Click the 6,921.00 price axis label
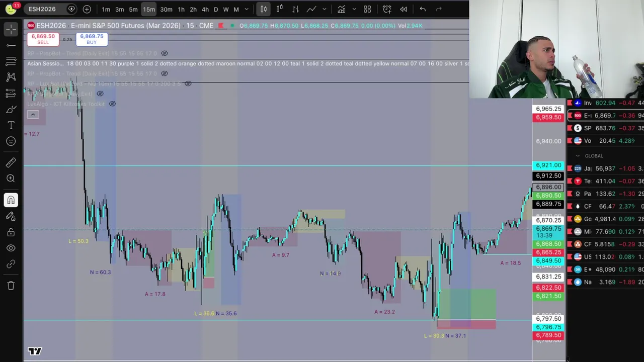This screenshot has height=362, width=644. (x=548, y=165)
